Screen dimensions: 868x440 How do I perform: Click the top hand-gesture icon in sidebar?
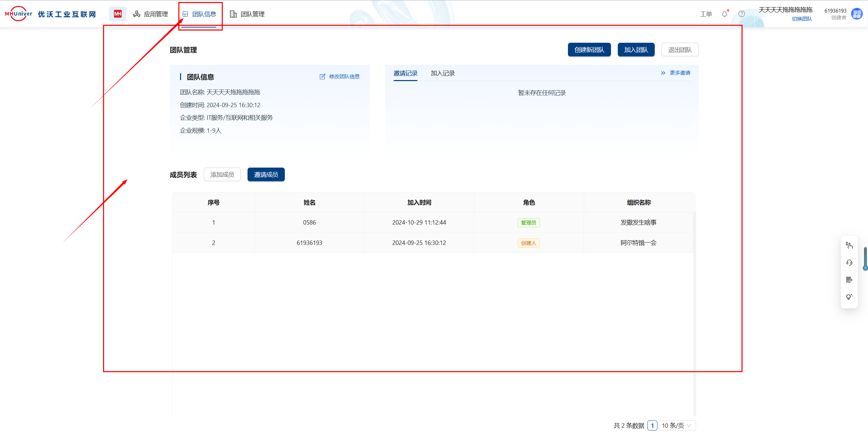tap(849, 245)
